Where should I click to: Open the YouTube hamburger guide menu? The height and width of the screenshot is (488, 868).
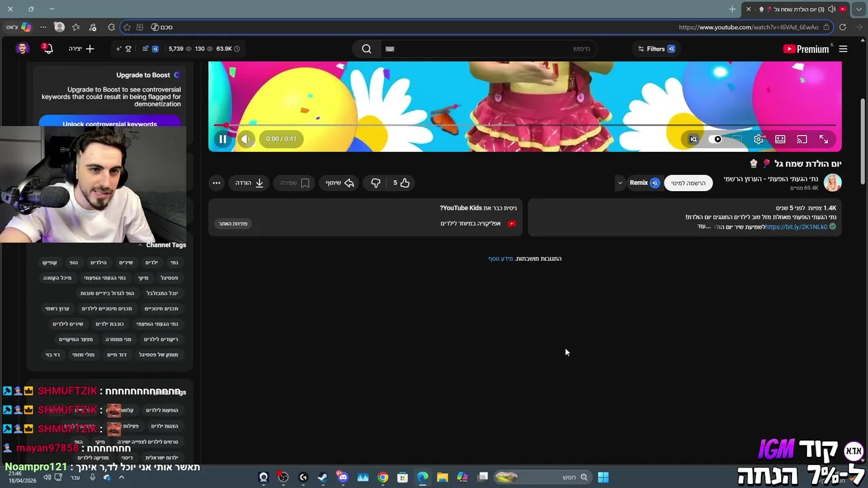click(843, 49)
